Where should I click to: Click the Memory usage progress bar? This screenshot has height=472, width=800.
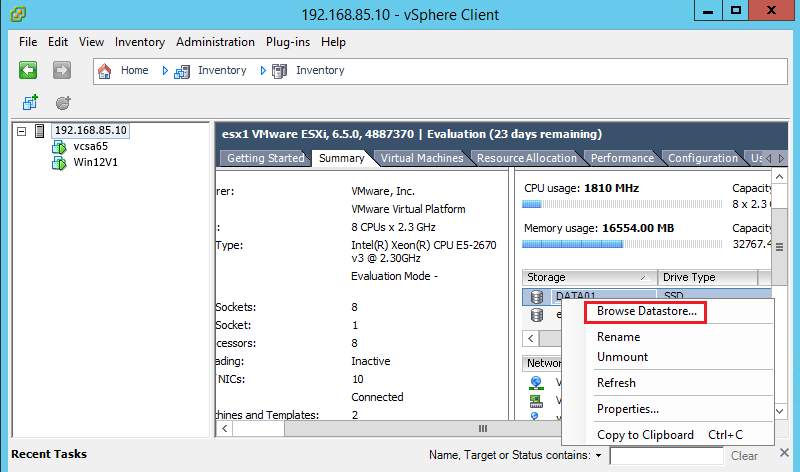pyautogui.click(x=622, y=244)
